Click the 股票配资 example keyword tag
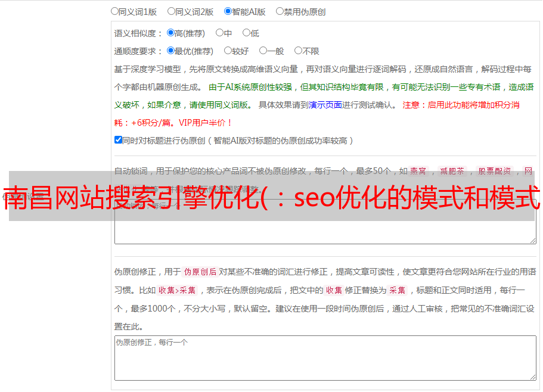 [494, 171]
